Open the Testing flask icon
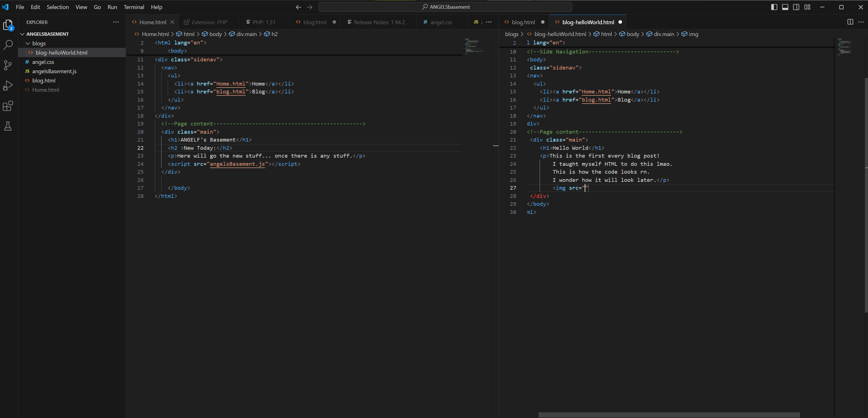Viewport: 868px width, 418px height. pyautogui.click(x=8, y=126)
